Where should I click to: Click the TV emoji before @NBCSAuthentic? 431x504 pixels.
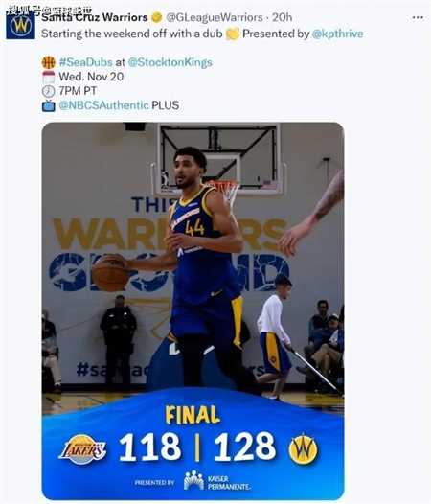coord(49,105)
